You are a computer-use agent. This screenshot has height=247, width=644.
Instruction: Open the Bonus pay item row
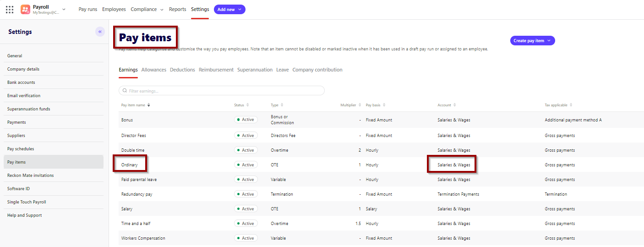pyautogui.click(x=381, y=120)
